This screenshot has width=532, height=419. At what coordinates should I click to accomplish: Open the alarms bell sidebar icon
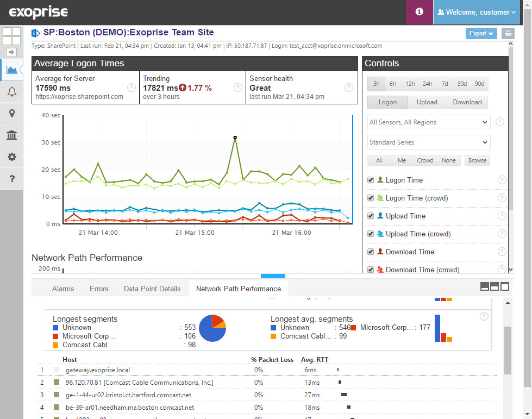click(x=11, y=92)
